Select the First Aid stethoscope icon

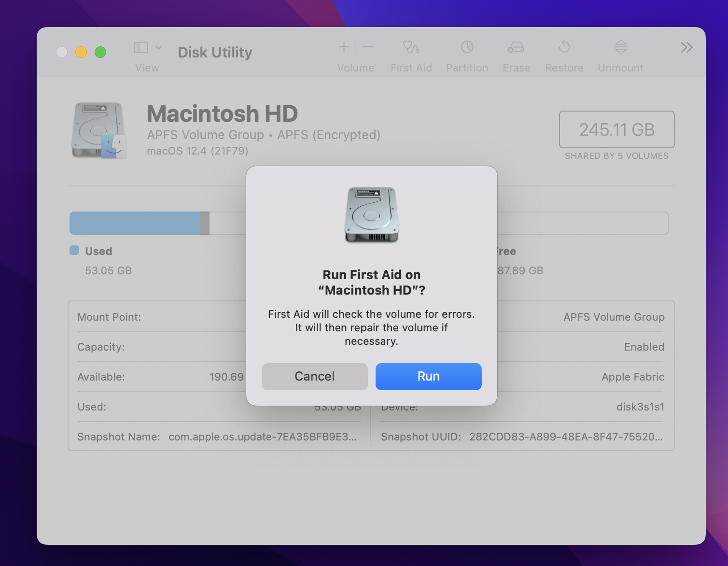(411, 47)
